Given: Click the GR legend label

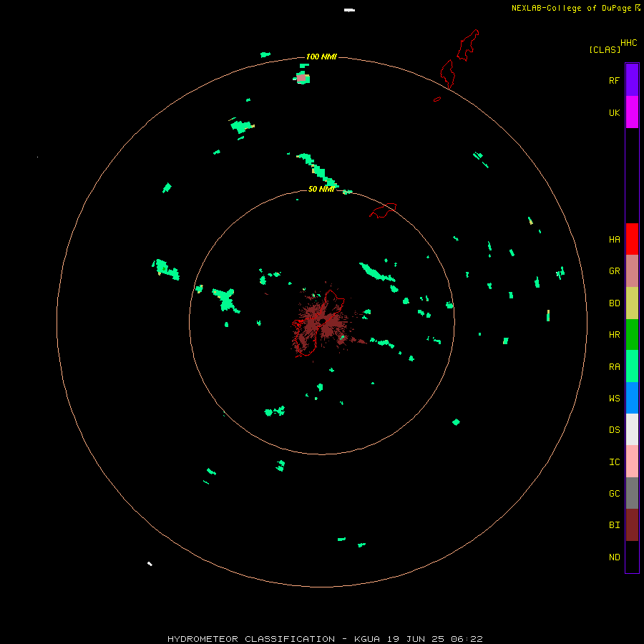Looking at the screenshot, I should [x=614, y=271].
